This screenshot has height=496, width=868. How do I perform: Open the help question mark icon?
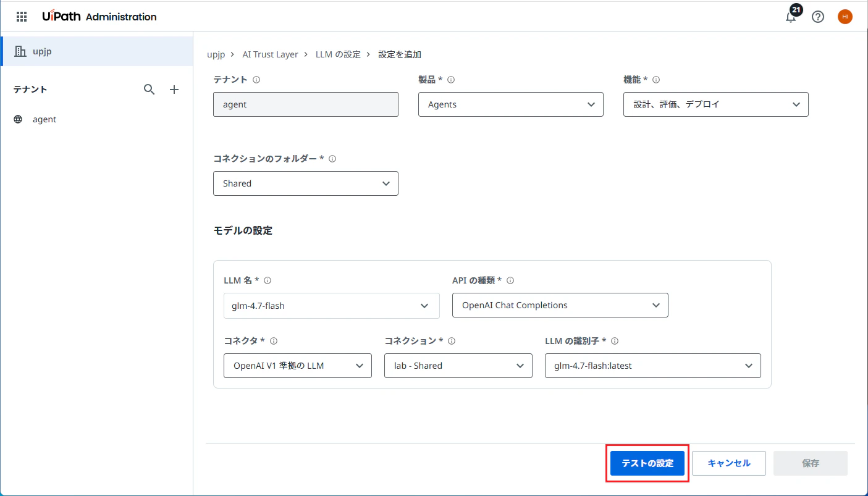(x=818, y=17)
